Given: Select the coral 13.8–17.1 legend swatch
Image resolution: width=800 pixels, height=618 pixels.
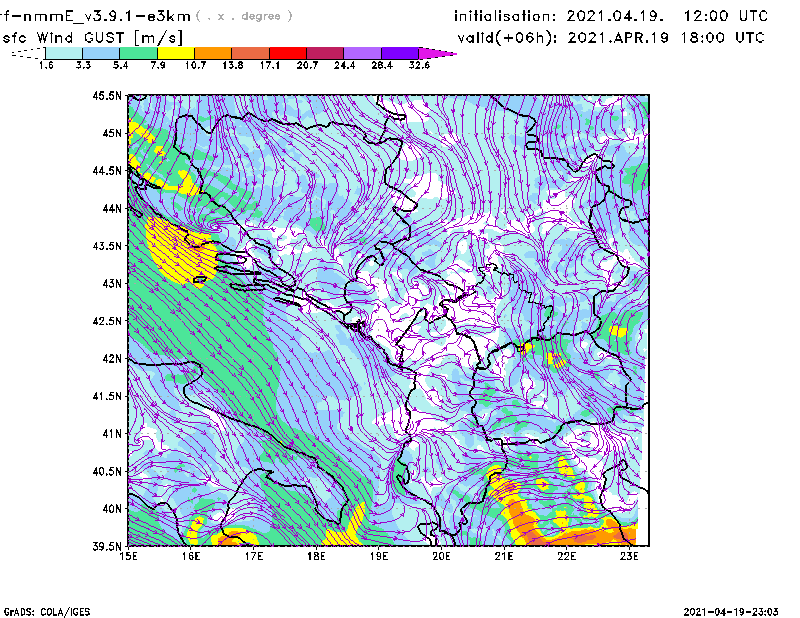Looking at the screenshot, I should 251,53.
